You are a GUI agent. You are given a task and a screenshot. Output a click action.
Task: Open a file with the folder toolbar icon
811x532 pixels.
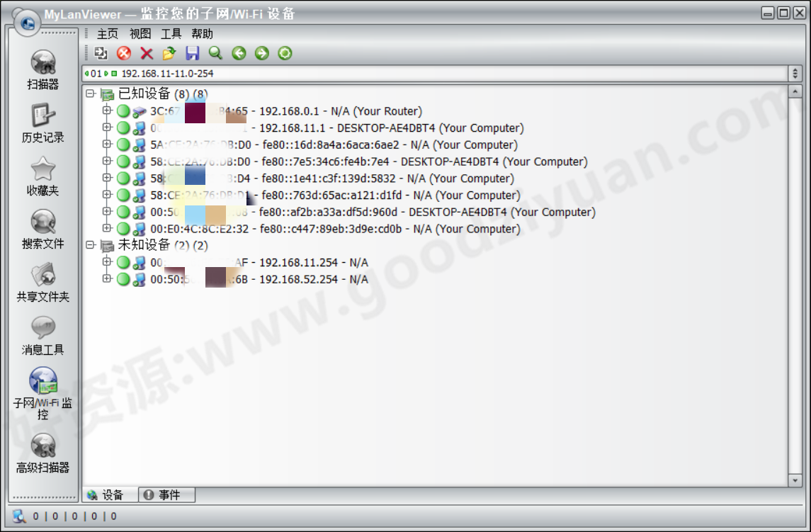[x=169, y=53]
